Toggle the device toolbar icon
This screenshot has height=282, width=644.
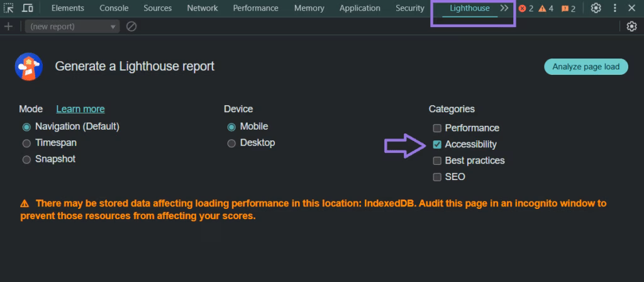[28, 8]
